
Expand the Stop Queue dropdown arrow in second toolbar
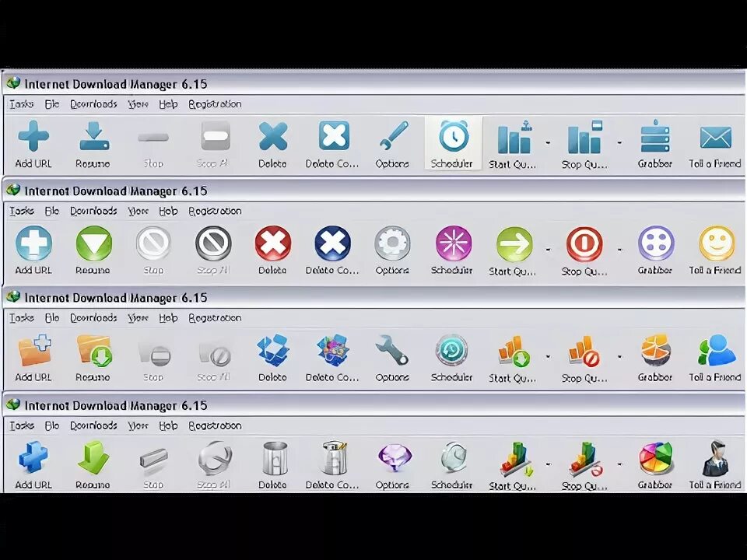pyautogui.click(x=619, y=249)
